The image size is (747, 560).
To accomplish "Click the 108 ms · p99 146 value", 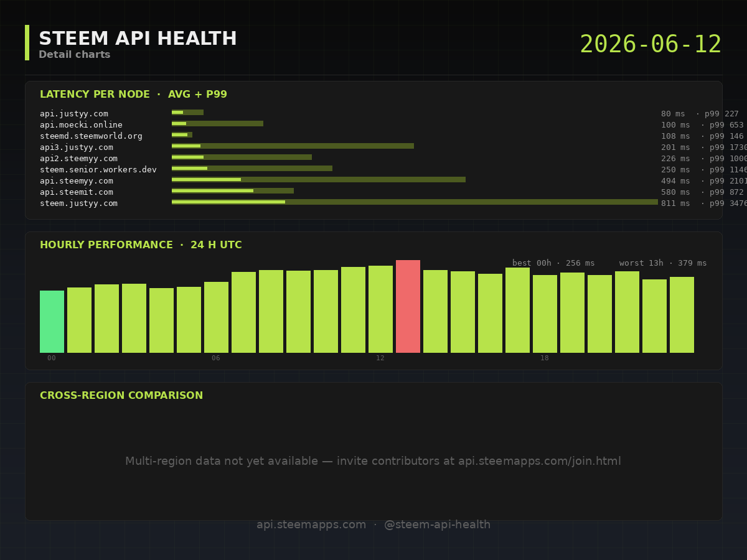I will (x=702, y=136).
